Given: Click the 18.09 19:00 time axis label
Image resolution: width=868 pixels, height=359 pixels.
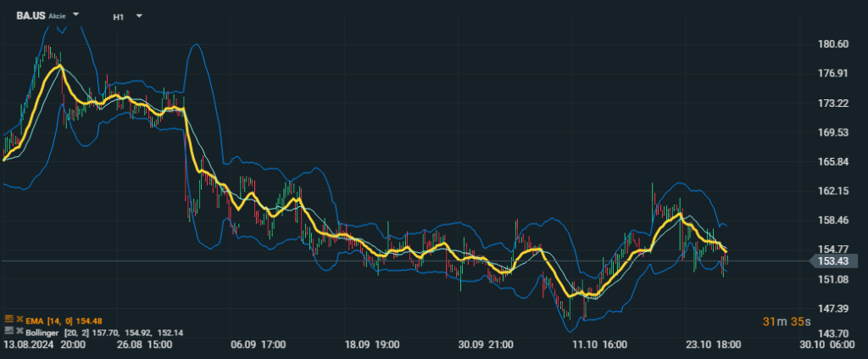Looking at the screenshot, I should click(x=372, y=345).
